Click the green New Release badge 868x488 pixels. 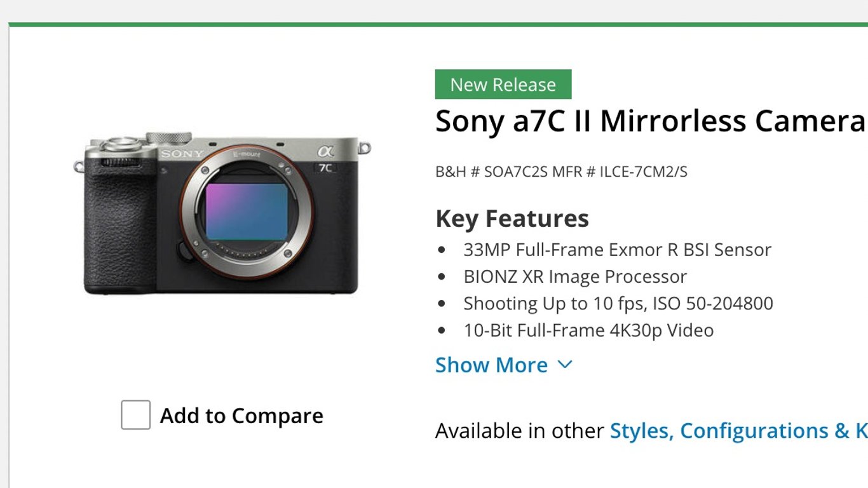tap(503, 85)
